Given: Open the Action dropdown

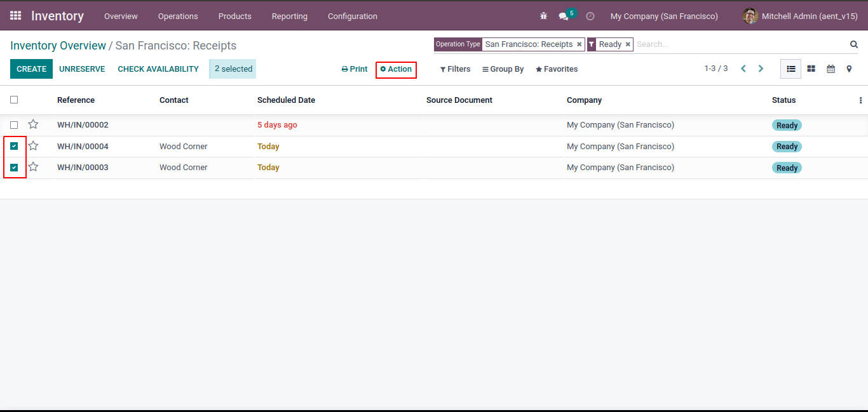Looking at the screenshot, I should pos(396,69).
